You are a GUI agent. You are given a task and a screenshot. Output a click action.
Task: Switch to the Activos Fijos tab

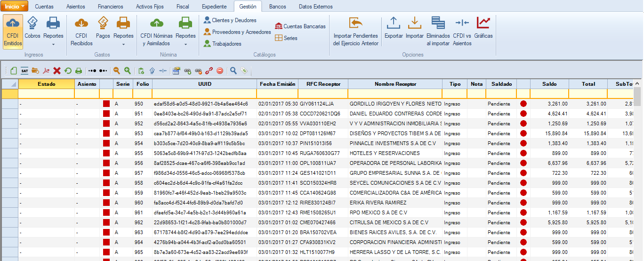coord(150,7)
